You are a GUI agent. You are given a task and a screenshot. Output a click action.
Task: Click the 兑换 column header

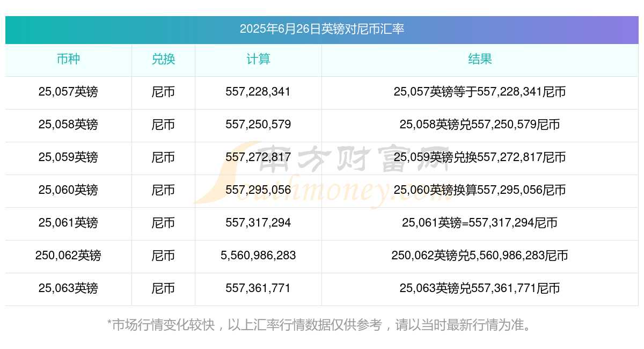[163, 59]
